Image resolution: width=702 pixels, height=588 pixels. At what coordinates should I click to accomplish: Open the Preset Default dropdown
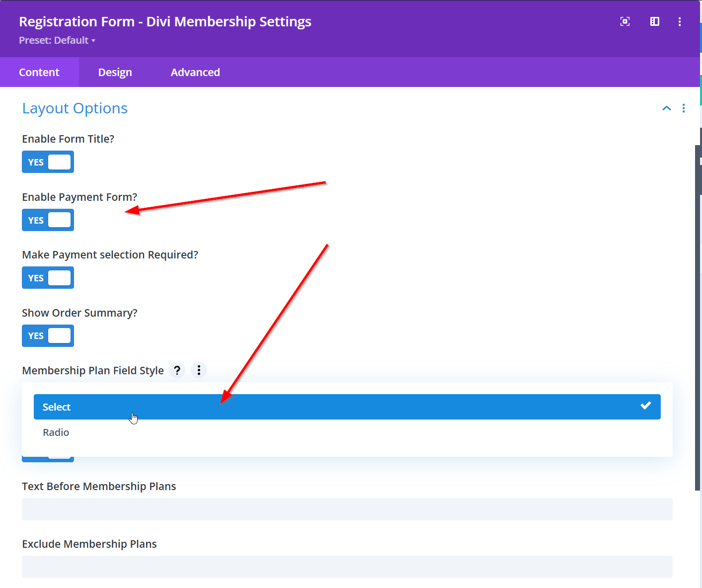coord(57,40)
